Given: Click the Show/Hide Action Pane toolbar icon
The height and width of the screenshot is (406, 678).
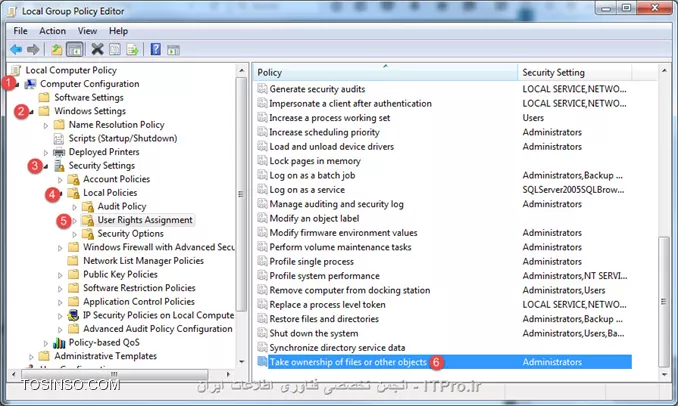Looking at the screenshot, I should 173,50.
